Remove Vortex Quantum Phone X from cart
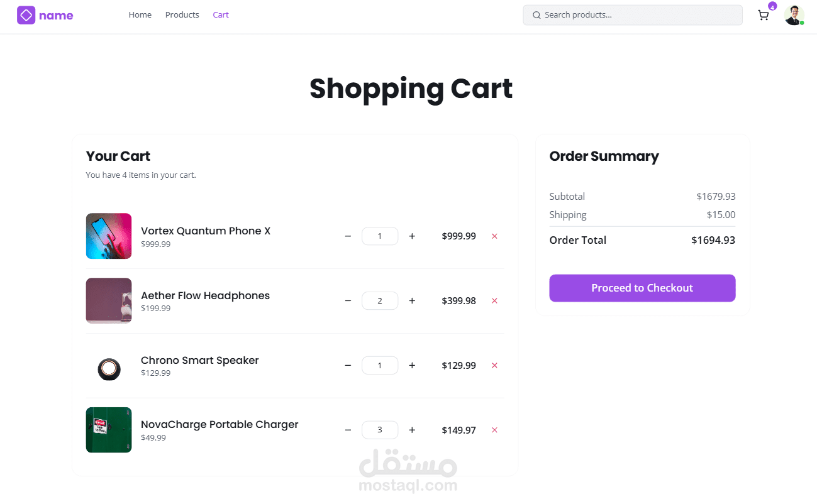Viewport: 817px width, 504px height. pos(494,236)
